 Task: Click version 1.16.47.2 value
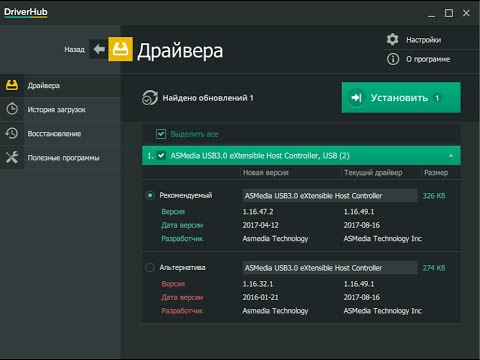click(258, 212)
